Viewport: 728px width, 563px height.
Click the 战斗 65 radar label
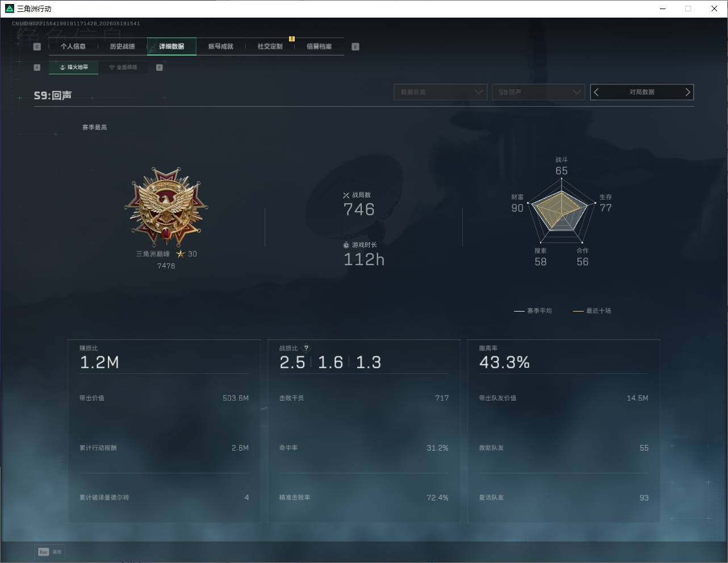click(x=562, y=166)
